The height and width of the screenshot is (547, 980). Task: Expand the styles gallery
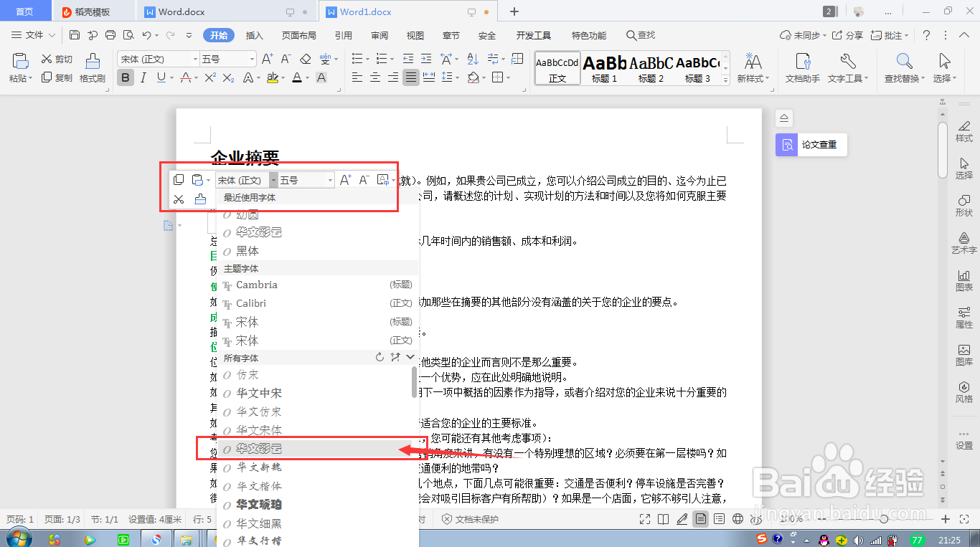[x=727, y=80]
